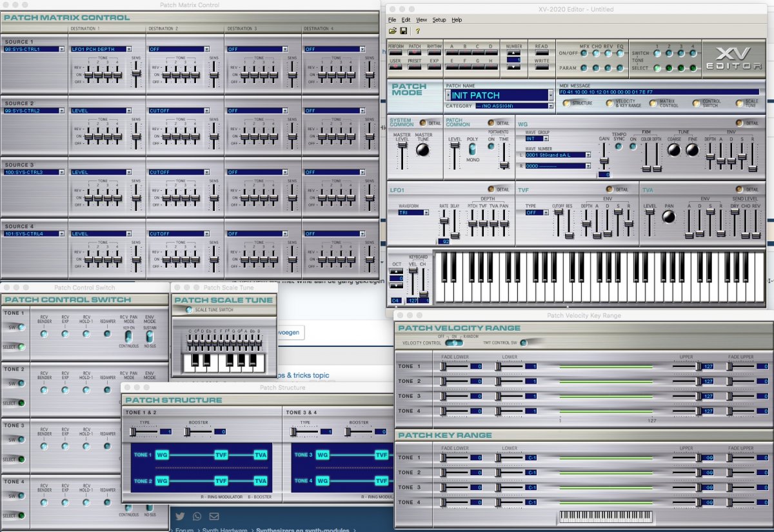Image resolution: width=774 pixels, height=532 pixels.
Task: Click the open folder icon in XV-2020 Editor toolbar
Action: [x=392, y=30]
